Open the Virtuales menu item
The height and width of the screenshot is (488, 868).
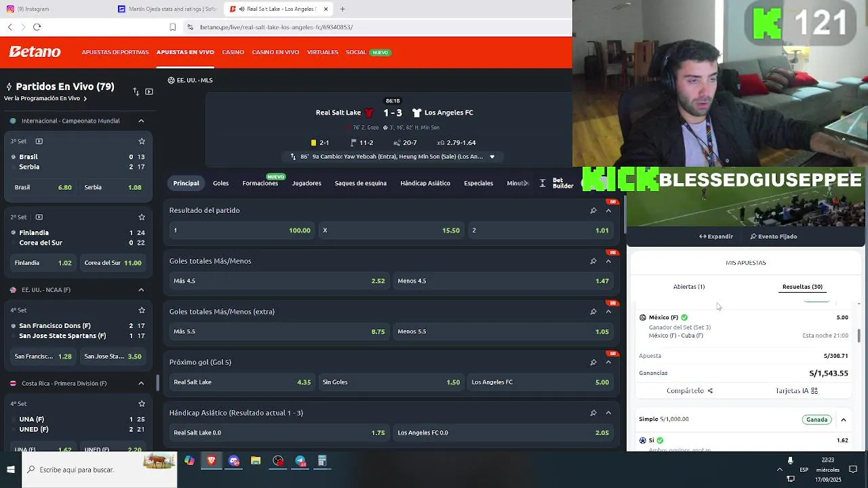[323, 52]
